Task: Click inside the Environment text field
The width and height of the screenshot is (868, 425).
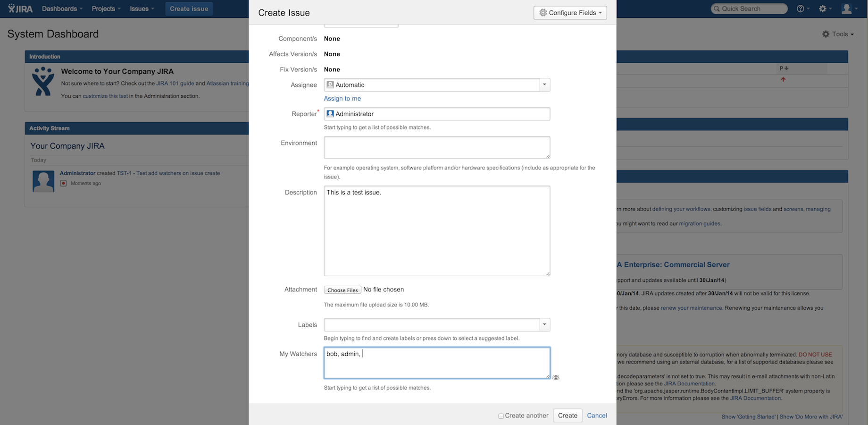Action: pos(436,147)
